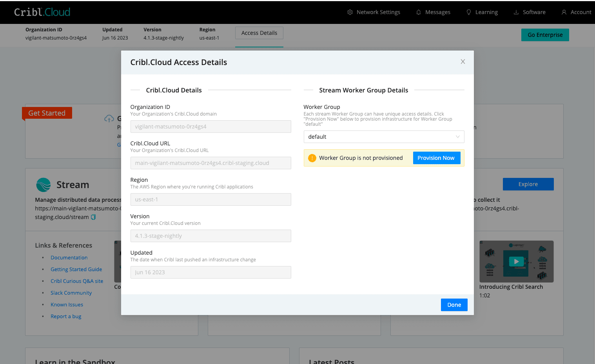Click the dropdown chevron arrow for default
The image size is (595, 364).
[x=457, y=137]
